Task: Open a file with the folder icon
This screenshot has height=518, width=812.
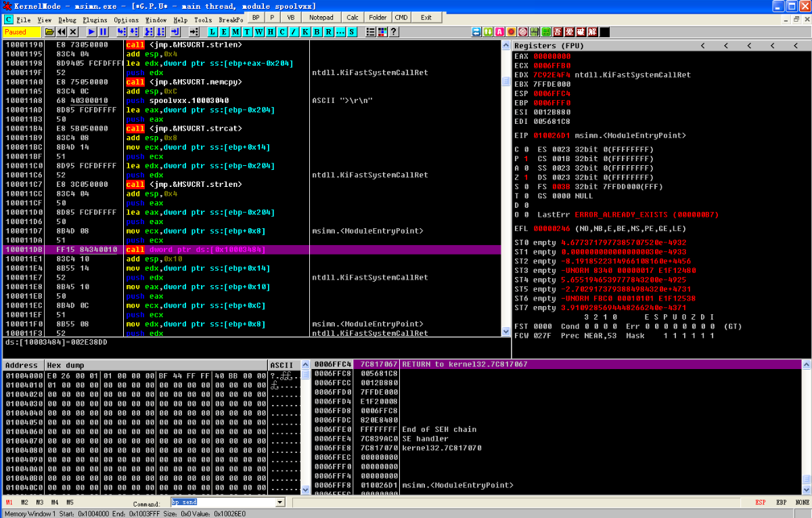Action: [49, 32]
